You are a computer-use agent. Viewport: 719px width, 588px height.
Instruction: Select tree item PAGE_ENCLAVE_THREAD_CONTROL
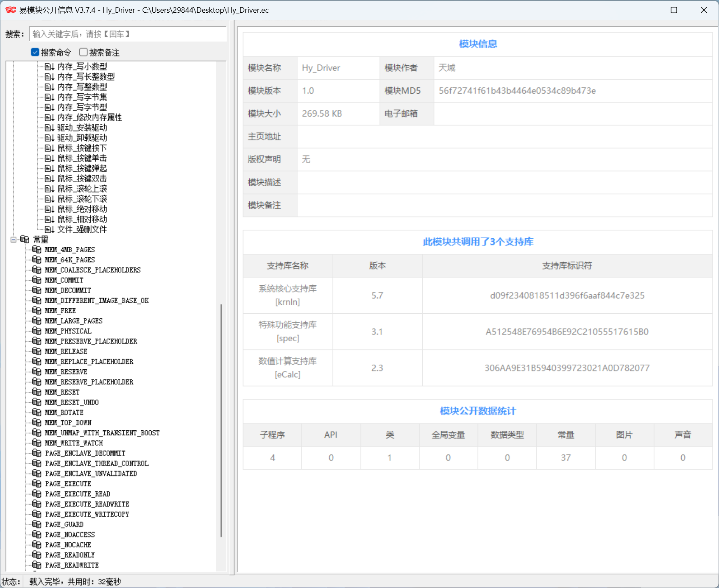tap(97, 463)
